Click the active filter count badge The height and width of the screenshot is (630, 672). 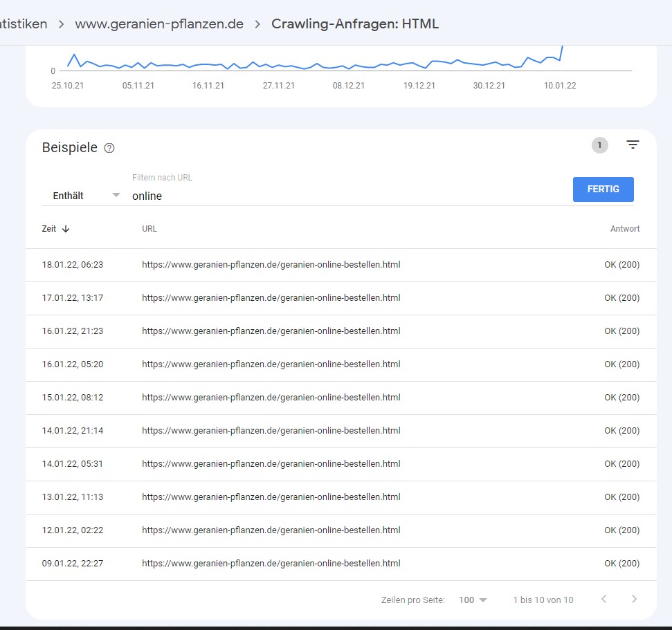599,145
